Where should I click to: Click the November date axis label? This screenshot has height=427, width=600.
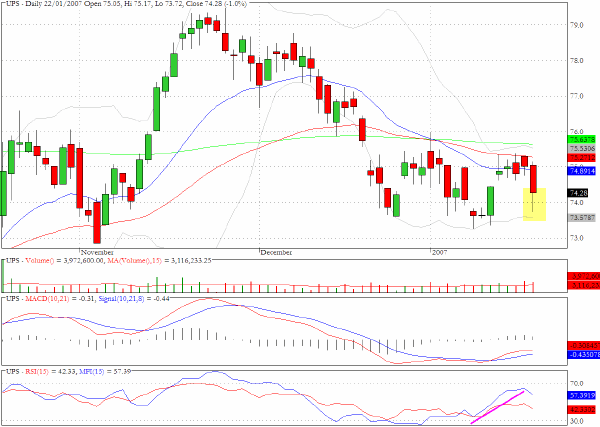coord(97,253)
